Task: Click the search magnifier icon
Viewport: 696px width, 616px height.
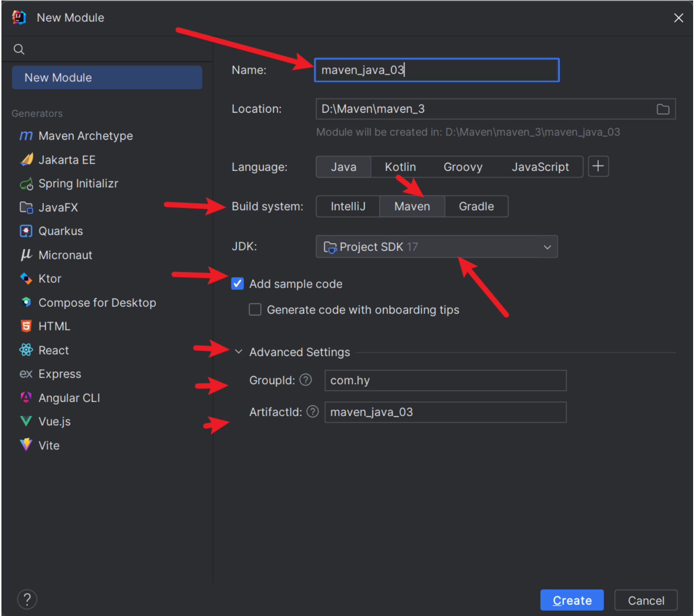Action: click(x=19, y=49)
